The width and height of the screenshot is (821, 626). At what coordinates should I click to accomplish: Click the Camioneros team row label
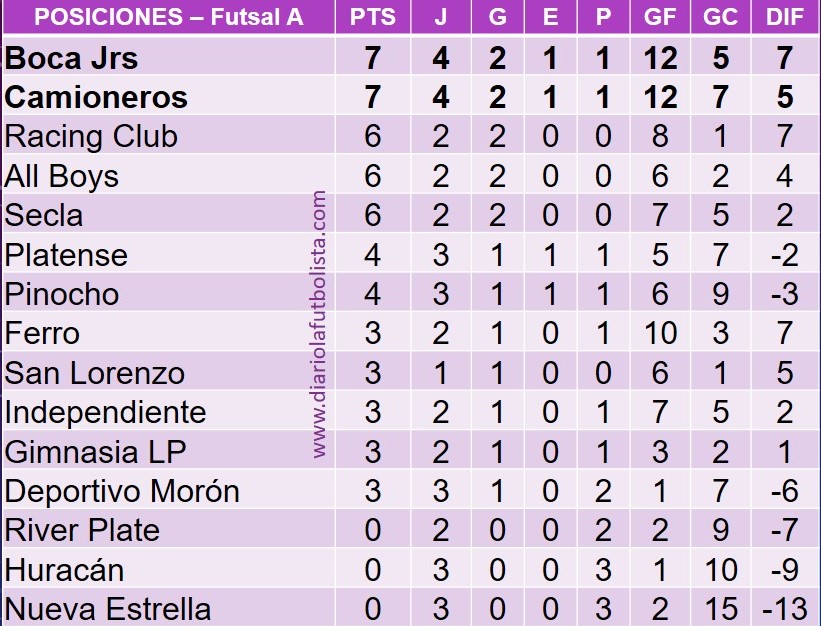tap(96, 97)
